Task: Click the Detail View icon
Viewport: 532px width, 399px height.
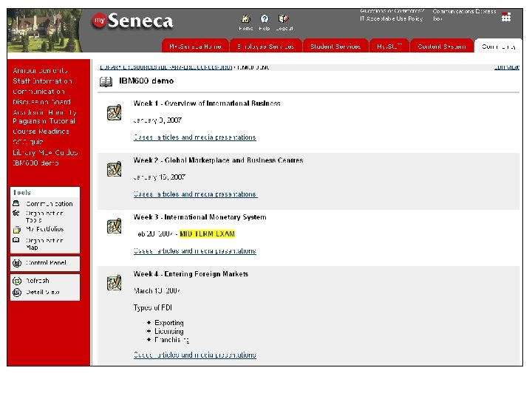Action: [x=17, y=292]
